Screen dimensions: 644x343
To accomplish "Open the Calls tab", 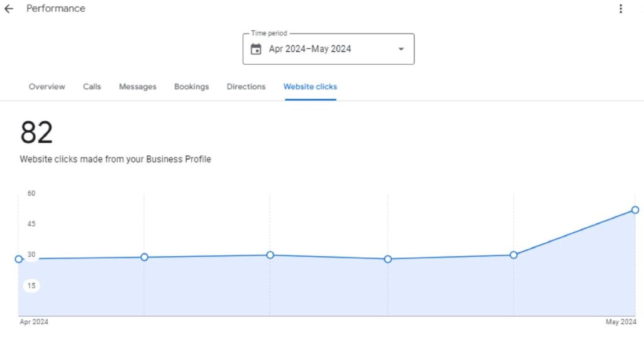I will click(x=92, y=87).
